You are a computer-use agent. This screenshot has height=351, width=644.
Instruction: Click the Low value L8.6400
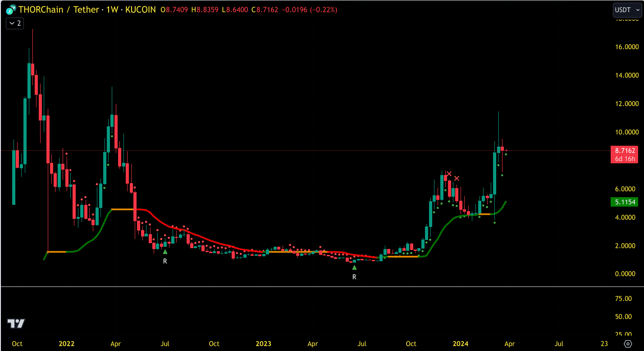click(x=235, y=9)
